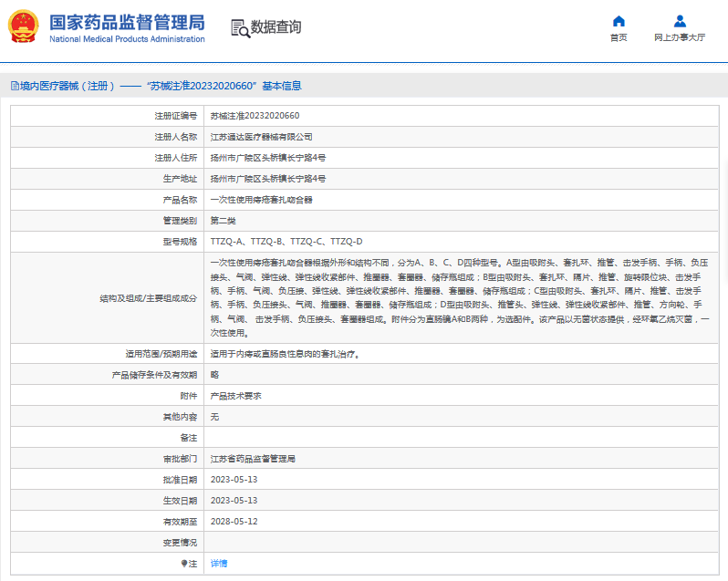
Task: Open the 网上办事大厅 user icon
Action: tap(680, 21)
